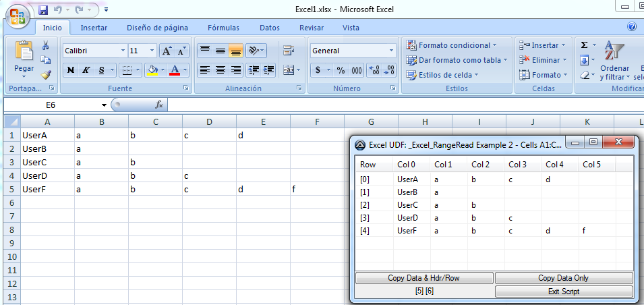Switch to Diseño de página tab
Screen dimensions: 644x305
click(x=157, y=28)
